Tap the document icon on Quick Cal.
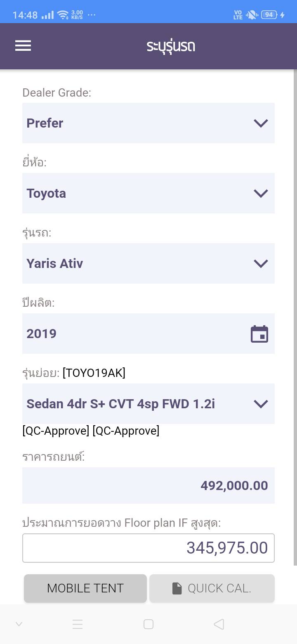Image resolution: width=297 pixels, height=644 pixels. click(x=177, y=588)
